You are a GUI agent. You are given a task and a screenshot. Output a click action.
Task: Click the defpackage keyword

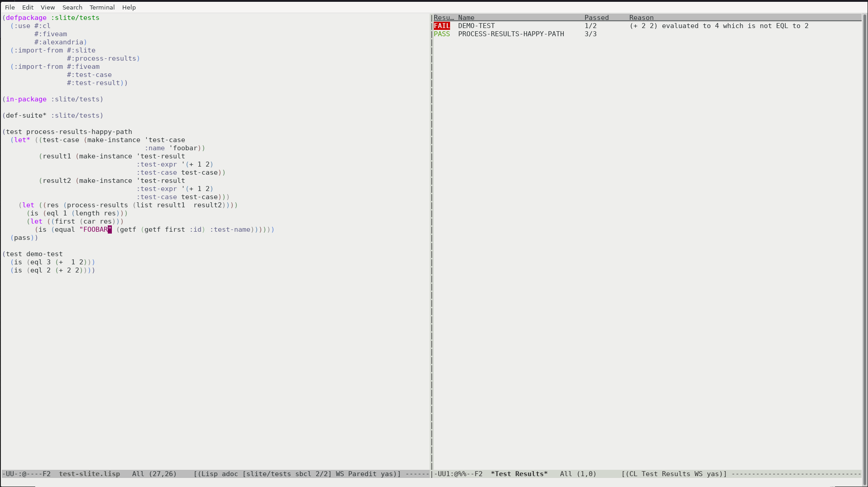click(x=26, y=18)
